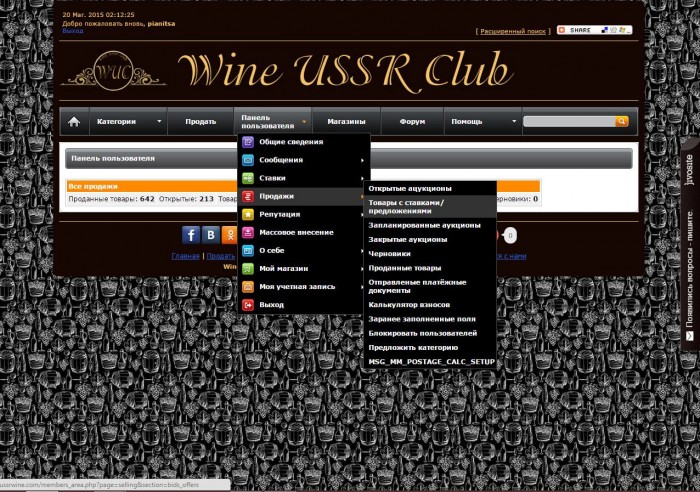700x492 pixels.
Task: Expand the Сообщения submenu arrow
Action: (362, 160)
